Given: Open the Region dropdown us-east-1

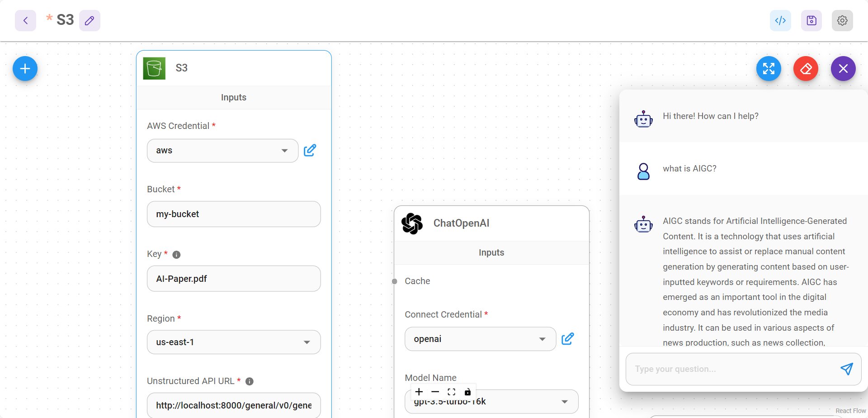Looking at the screenshot, I should (x=234, y=342).
